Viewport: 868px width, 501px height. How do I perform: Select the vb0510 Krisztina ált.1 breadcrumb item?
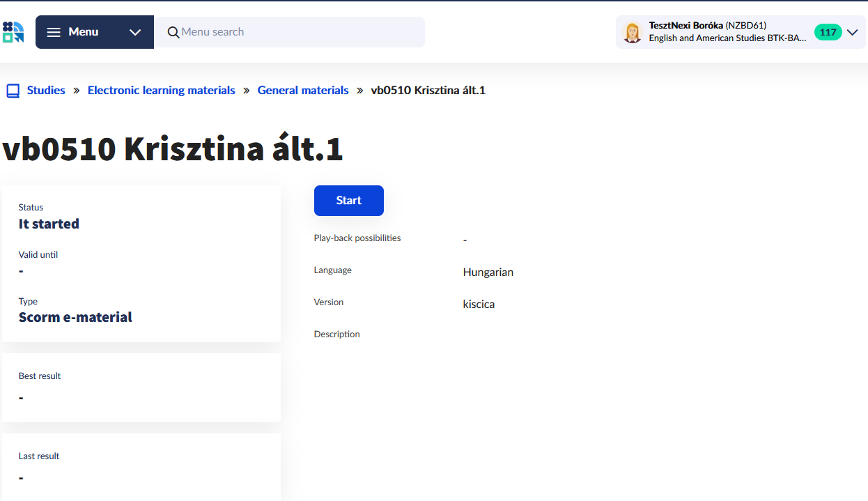point(428,91)
